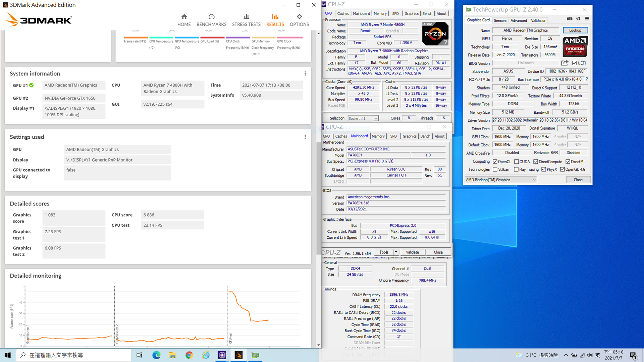
Task: Click scroll up arrow in 3DMark
Action: [x=319, y=33]
